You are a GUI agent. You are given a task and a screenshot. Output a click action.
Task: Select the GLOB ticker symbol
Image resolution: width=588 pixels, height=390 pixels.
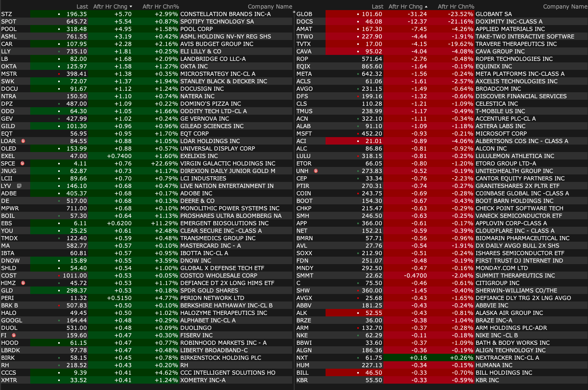click(x=304, y=14)
